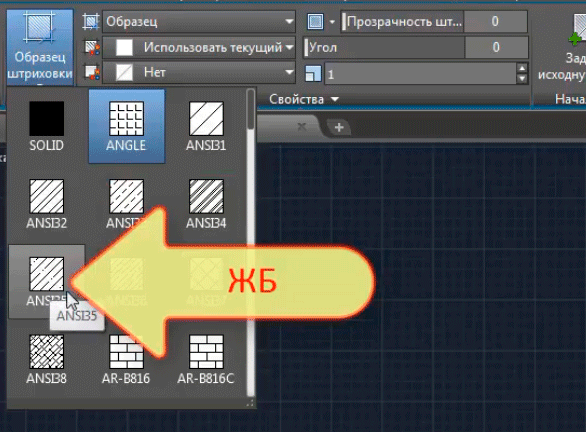This screenshot has width=586, height=432.
Task: Open the Образец hatch type dropdown
Action: click(199, 22)
